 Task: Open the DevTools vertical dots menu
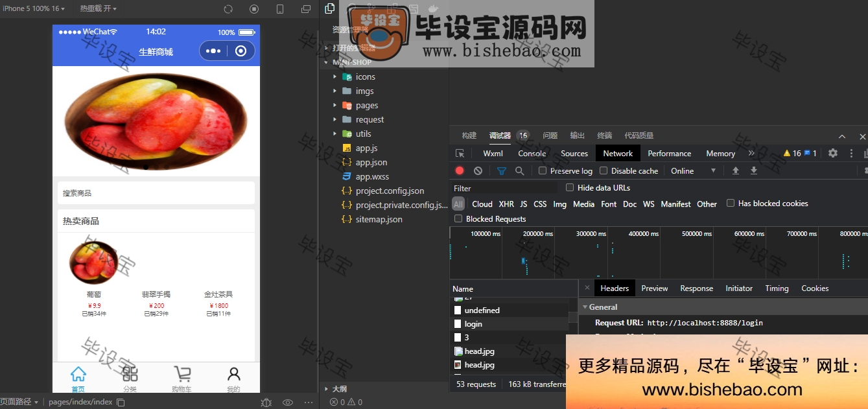point(851,154)
